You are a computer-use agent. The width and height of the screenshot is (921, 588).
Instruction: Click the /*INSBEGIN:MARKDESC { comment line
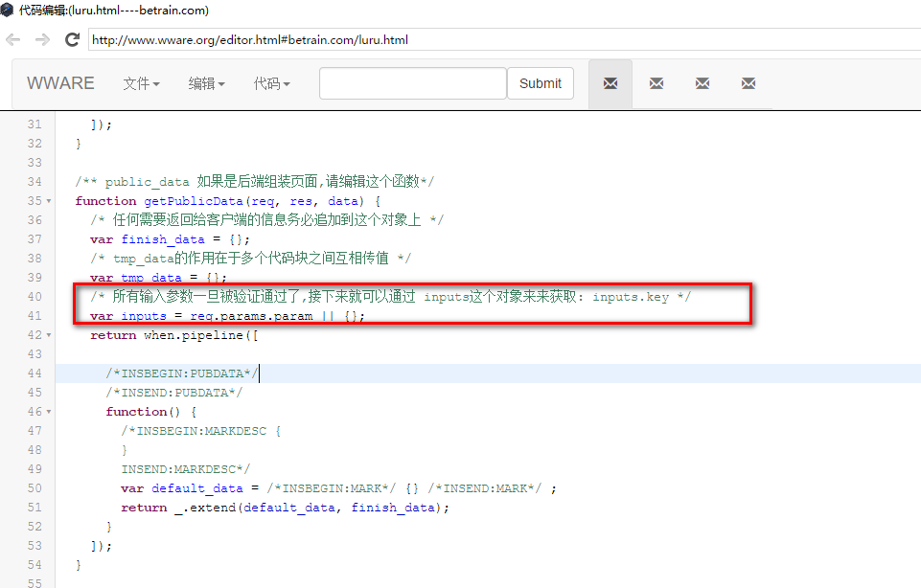[x=201, y=431]
